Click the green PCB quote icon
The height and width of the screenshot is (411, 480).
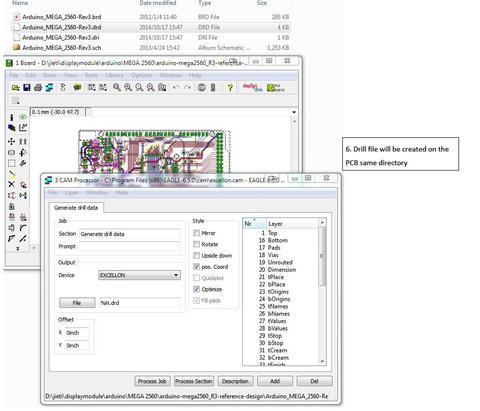point(275,88)
